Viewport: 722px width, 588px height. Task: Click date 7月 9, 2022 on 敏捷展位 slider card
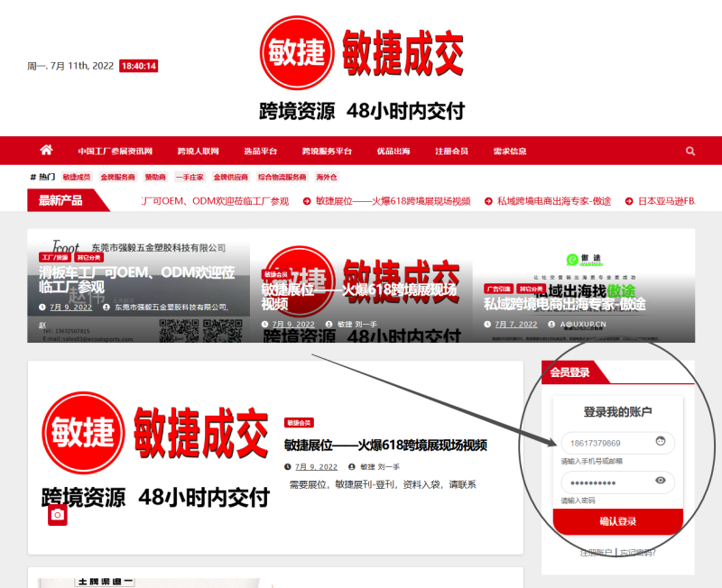tap(293, 324)
